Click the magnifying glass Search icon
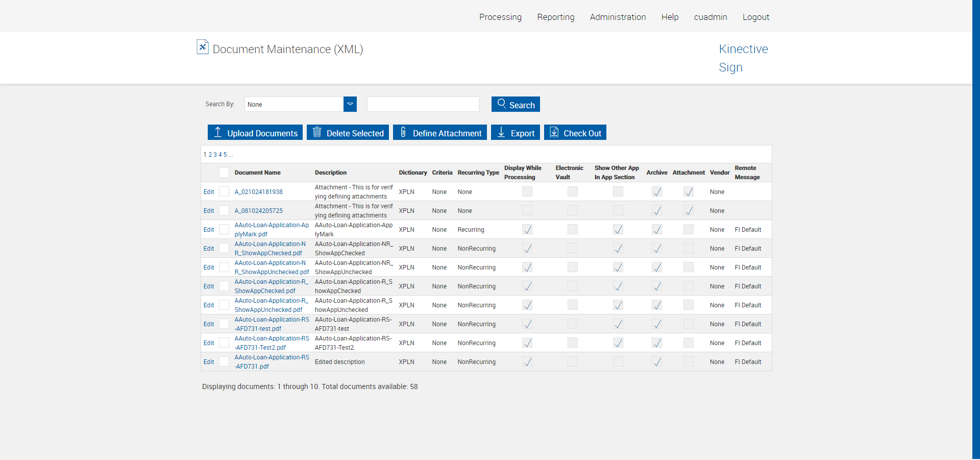Viewport: 980px width, 460px height. [502, 104]
